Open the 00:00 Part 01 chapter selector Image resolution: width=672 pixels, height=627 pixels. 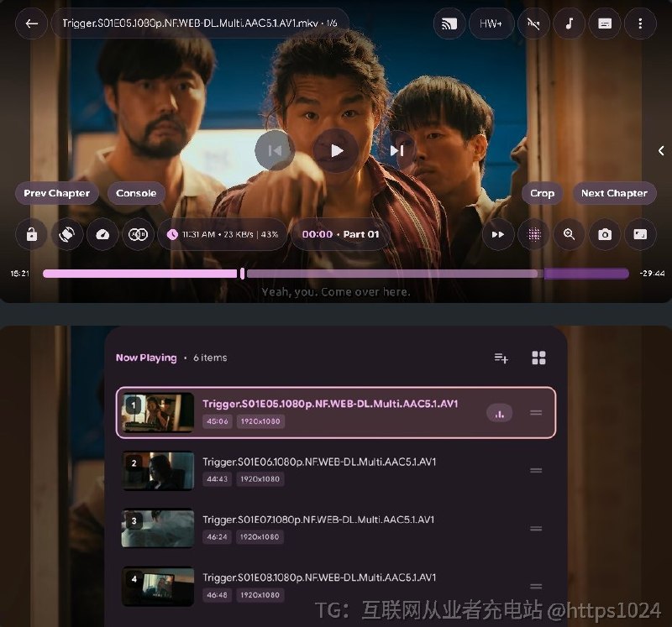(x=340, y=234)
